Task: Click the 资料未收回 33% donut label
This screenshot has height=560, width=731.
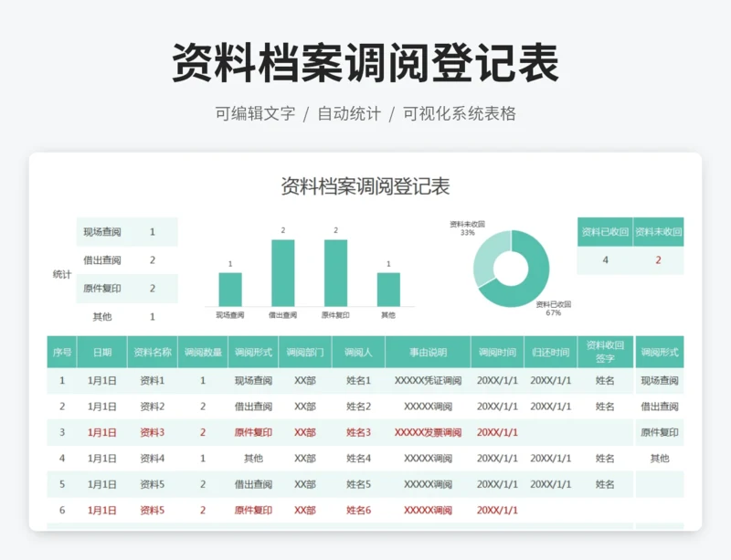Action: coord(467,228)
